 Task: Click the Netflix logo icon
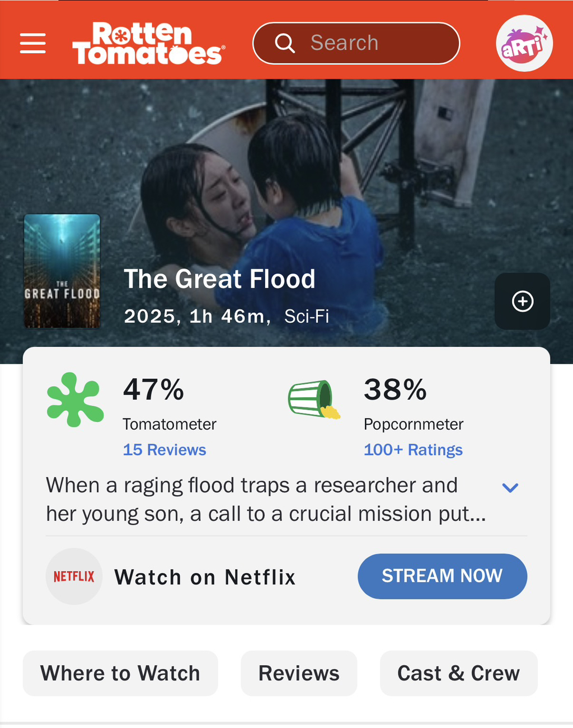[74, 576]
